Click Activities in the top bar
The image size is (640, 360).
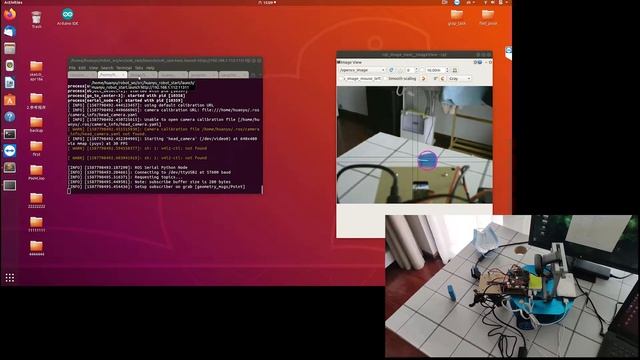[x=13, y=2]
